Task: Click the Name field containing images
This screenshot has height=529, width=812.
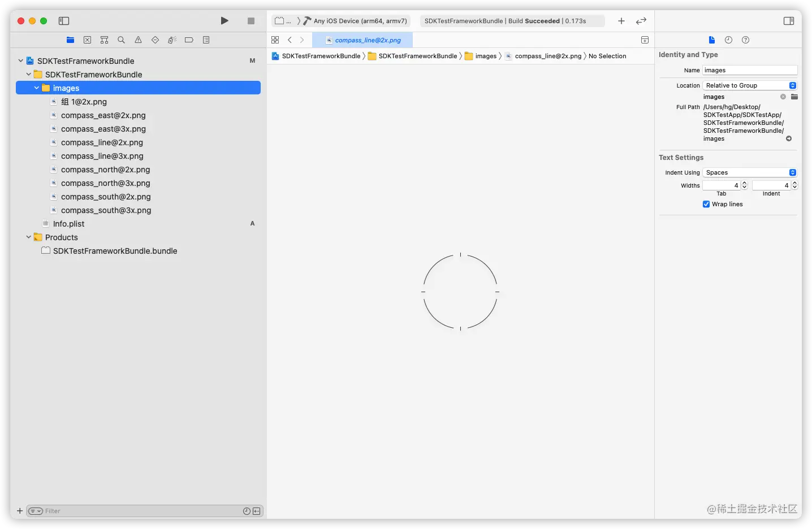Action: click(x=750, y=70)
